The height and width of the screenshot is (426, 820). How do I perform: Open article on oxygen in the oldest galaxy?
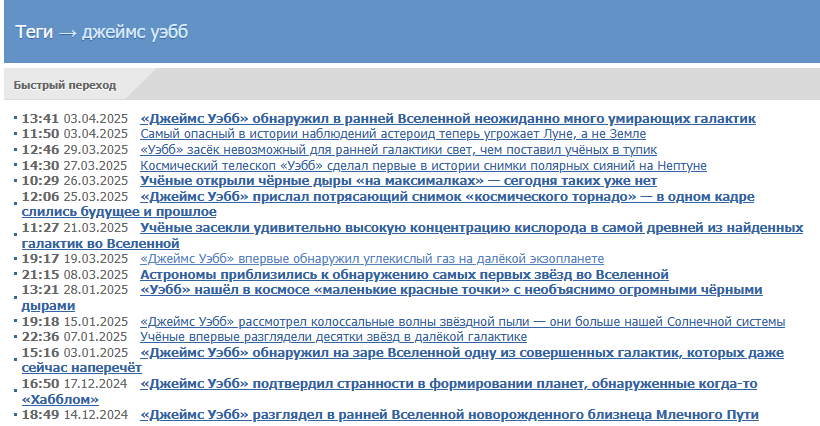point(412,236)
